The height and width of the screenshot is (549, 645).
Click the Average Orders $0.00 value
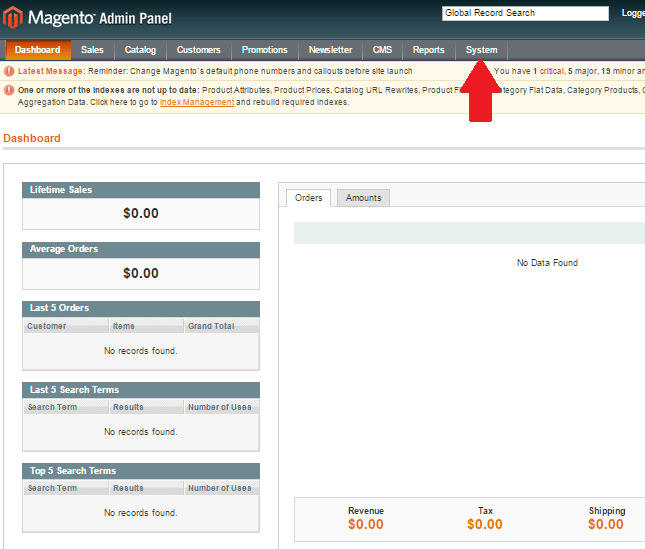click(x=141, y=273)
